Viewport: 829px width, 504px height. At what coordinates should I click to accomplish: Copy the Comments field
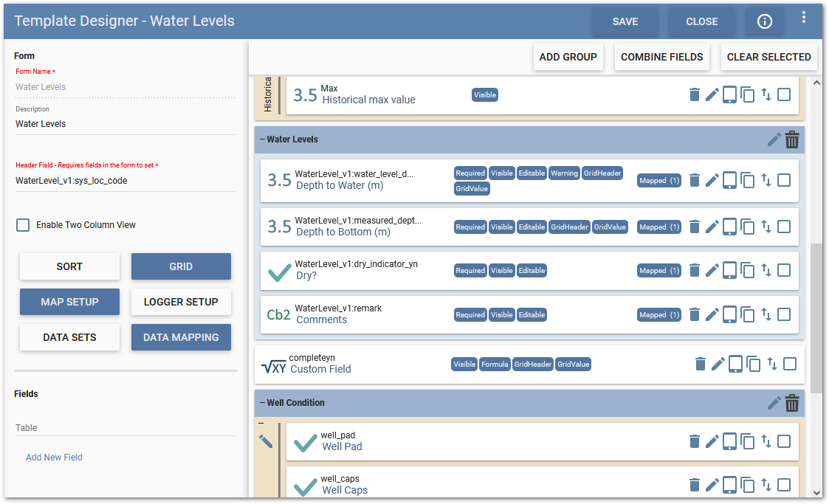coord(748,315)
